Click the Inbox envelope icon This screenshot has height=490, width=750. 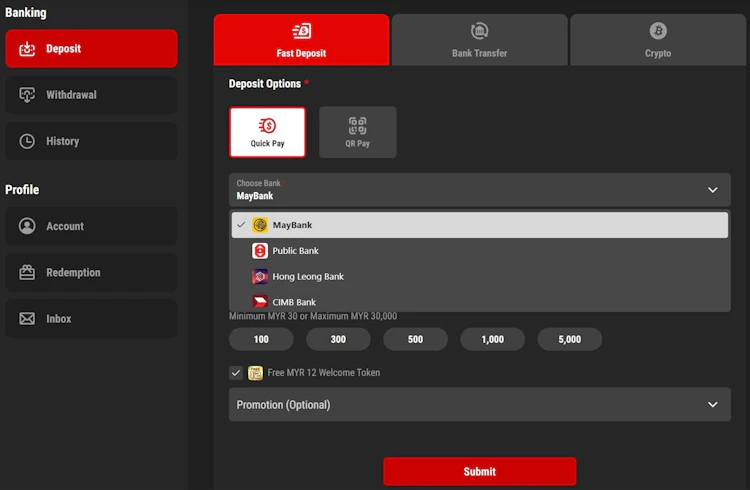coord(27,319)
